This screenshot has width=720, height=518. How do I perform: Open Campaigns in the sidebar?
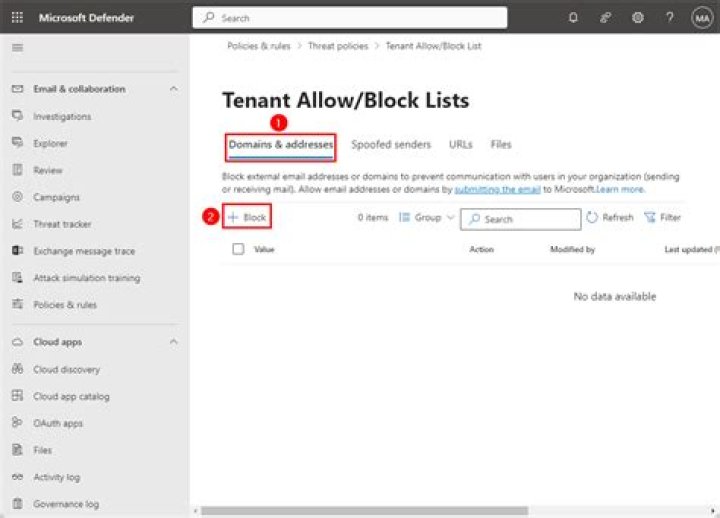click(56, 197)
